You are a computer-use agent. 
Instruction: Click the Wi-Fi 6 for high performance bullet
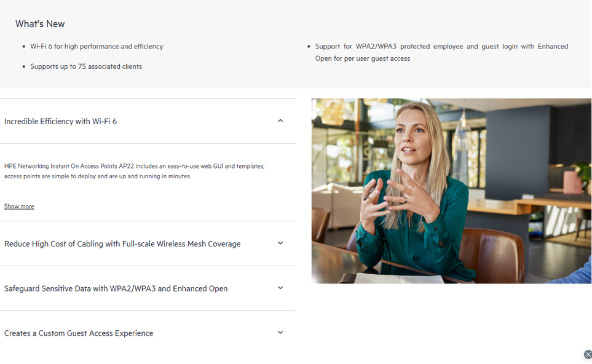97,47
